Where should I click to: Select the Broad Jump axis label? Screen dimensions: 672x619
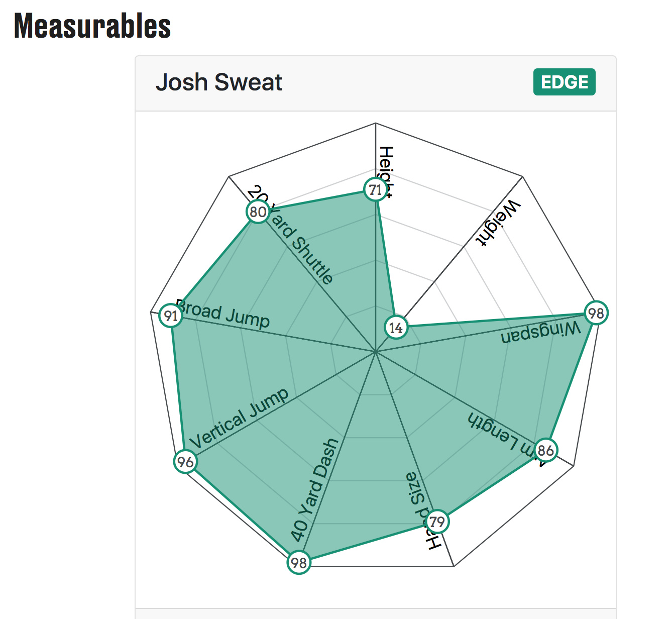tap(223, 314)
